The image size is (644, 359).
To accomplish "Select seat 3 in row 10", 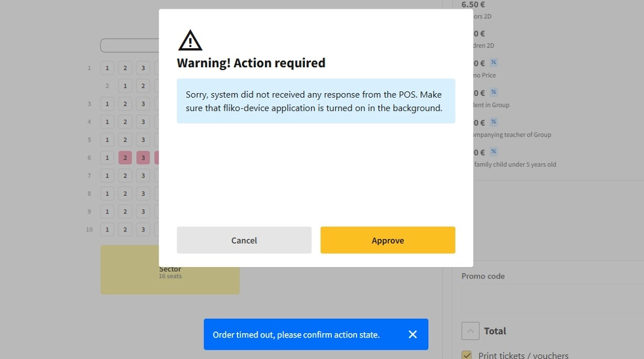I will (x=143, y=230).
